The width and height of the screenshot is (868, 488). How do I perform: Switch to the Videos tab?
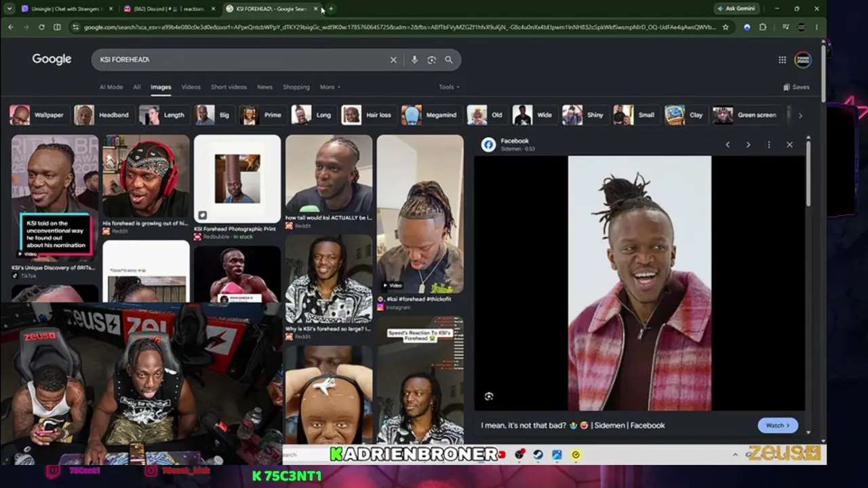[191, 87]
